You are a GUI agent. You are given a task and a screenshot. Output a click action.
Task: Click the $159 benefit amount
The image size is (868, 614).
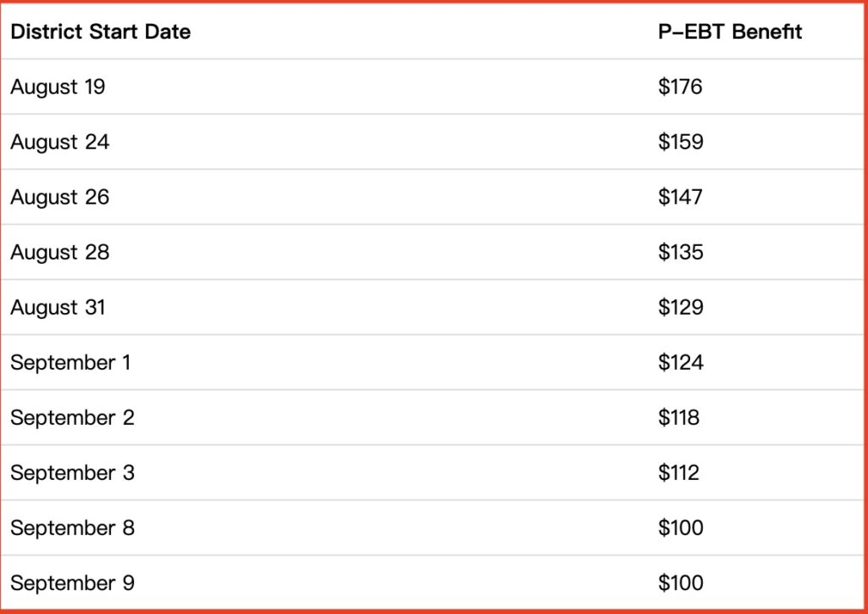(x=681, y=142)
